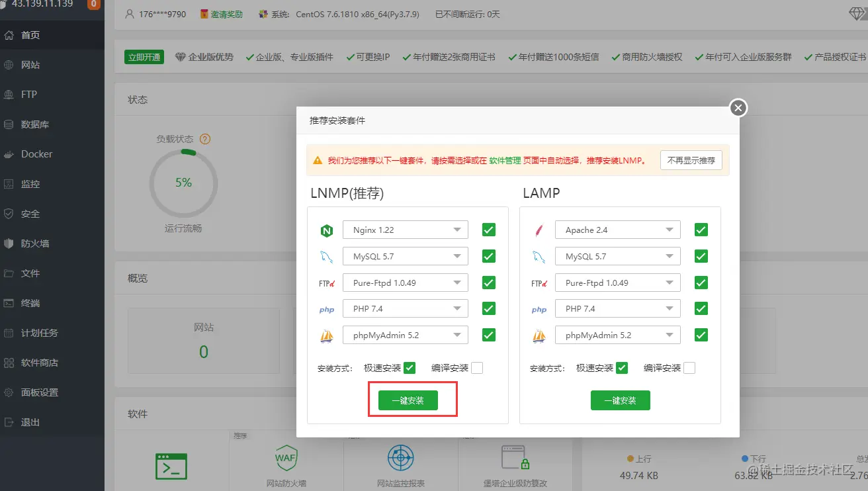Open the LAMP MySQL 5.7 dropdown
This screenshot has height=491, width=868.
pos(618,256)
